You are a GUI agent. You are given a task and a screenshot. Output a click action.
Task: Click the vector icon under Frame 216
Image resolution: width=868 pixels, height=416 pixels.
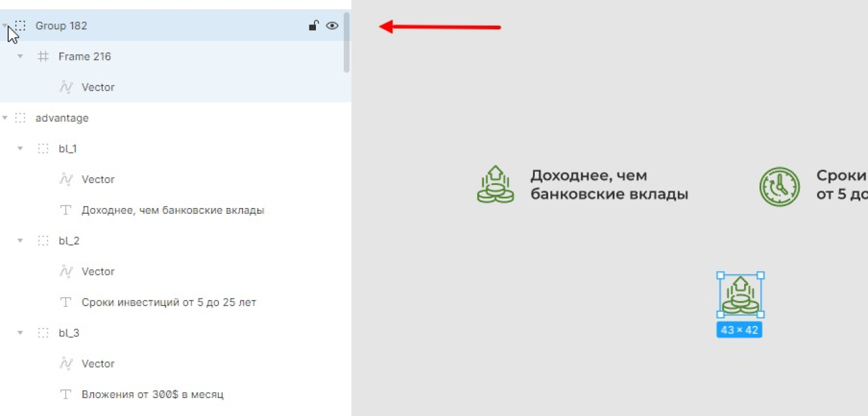[x=66, y=87]
